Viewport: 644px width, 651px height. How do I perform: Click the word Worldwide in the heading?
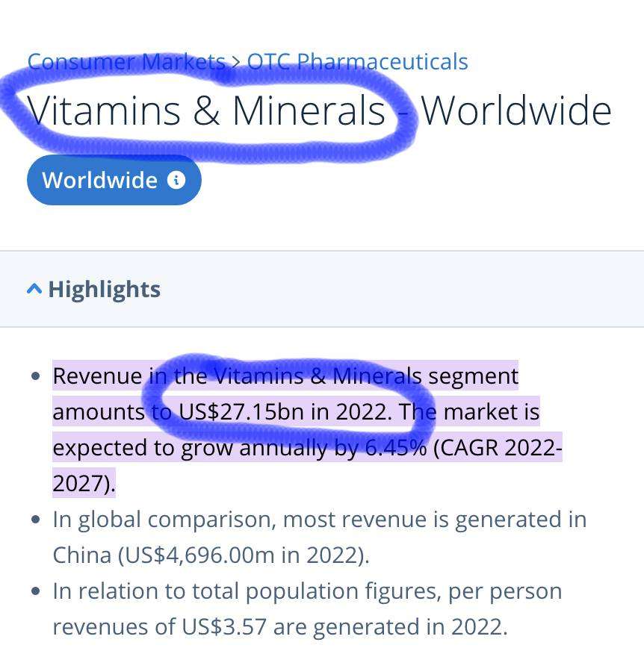pyautogui.click(x=515, y=110)
